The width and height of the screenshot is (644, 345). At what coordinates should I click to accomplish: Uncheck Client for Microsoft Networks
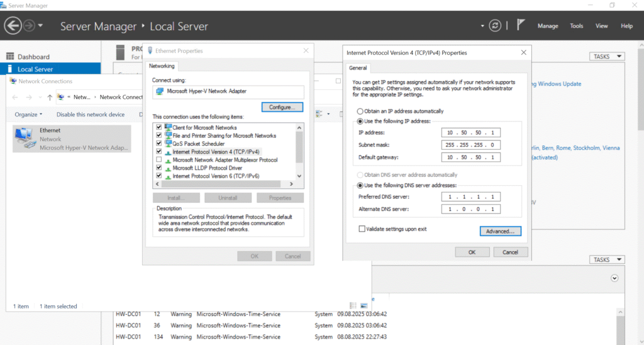click(x=158, y=128)
